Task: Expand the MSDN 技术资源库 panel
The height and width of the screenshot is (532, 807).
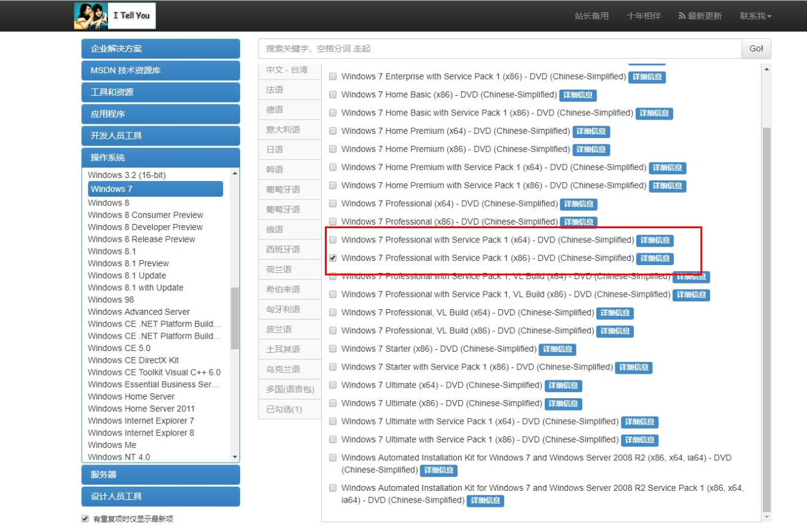Action: [x=161, y=71]
